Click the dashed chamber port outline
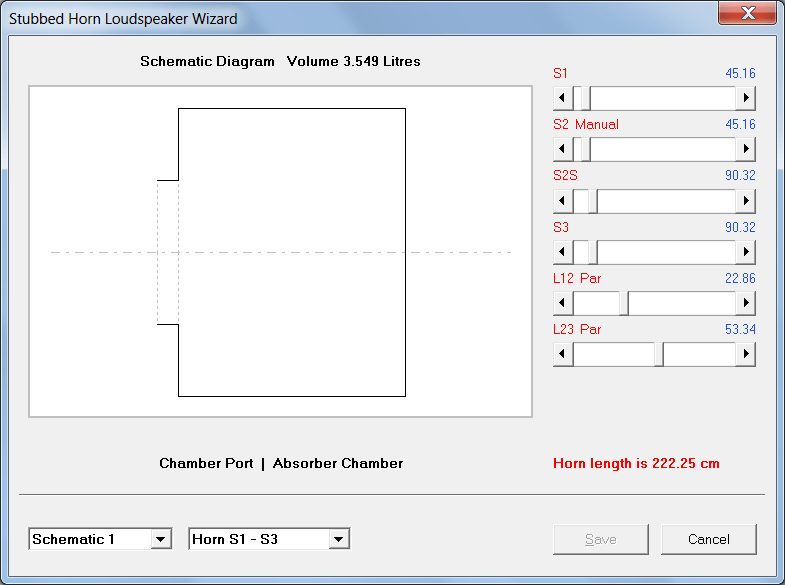The image size is (785, 585). click(x=168, y=252)
